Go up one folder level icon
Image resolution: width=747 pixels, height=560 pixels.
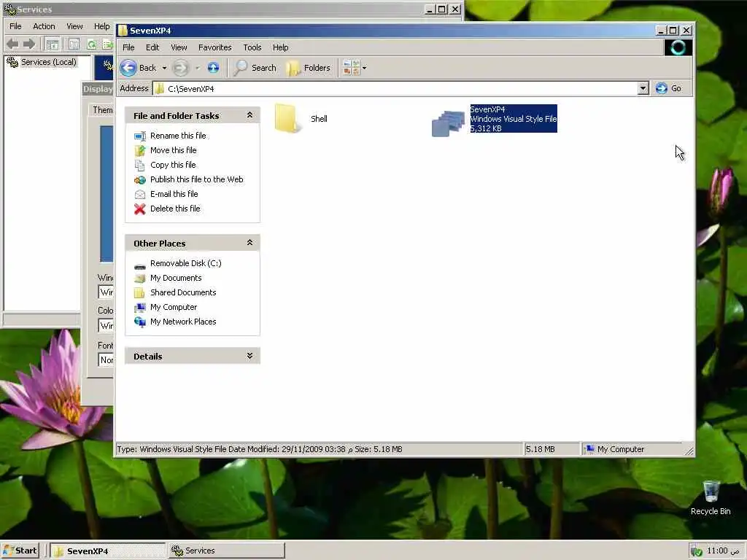214,68
